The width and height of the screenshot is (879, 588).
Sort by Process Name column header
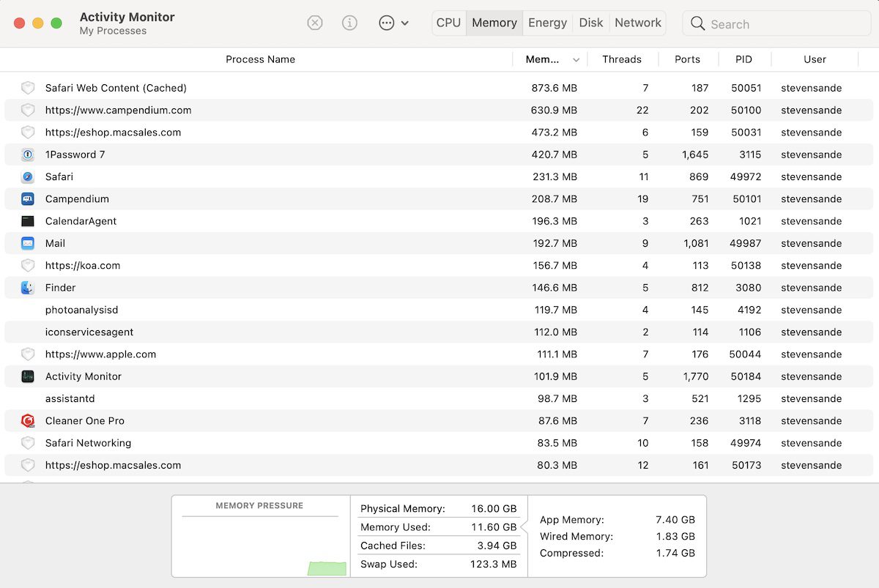pos(260,59)
